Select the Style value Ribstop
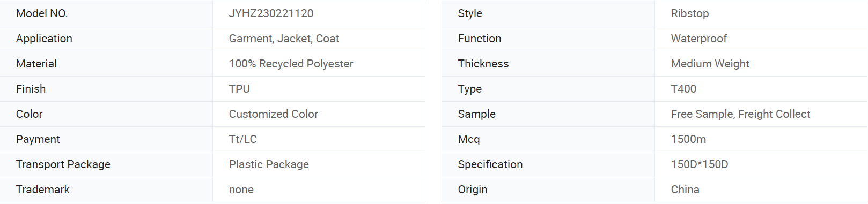The width and height of the screenshot is (868, 204). (690, 13)
